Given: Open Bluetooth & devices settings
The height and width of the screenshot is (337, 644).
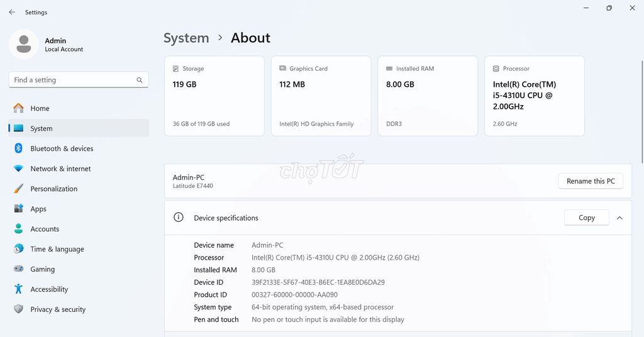Looking at the screenshot, I should pos(79,148).
